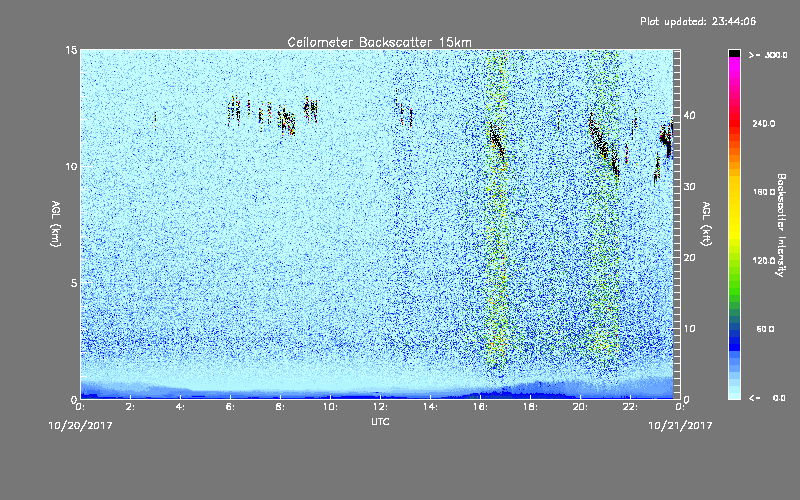Click the 120.0 colorbar value label
This screenshot has width=800, height=500.
[764, 261]
